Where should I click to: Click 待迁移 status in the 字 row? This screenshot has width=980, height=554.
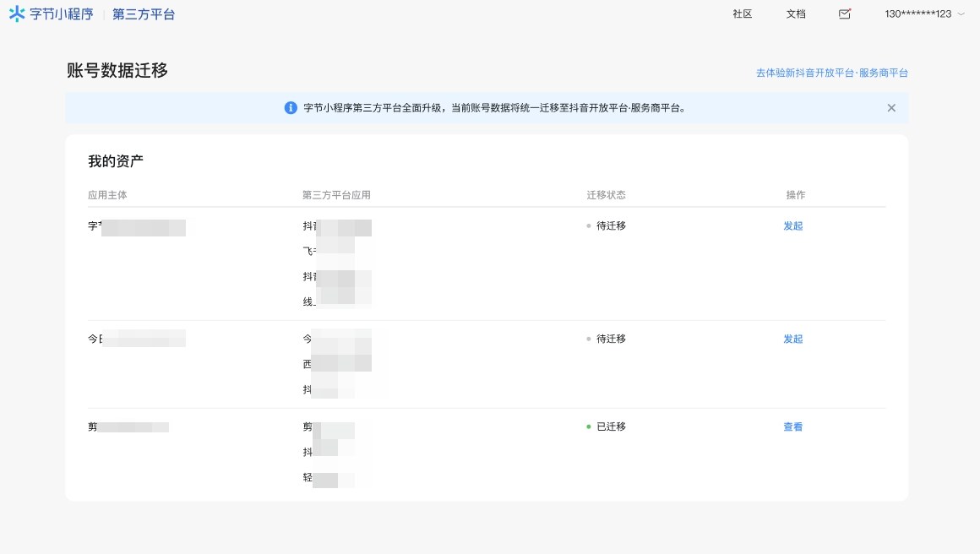[x=612, y=226]
